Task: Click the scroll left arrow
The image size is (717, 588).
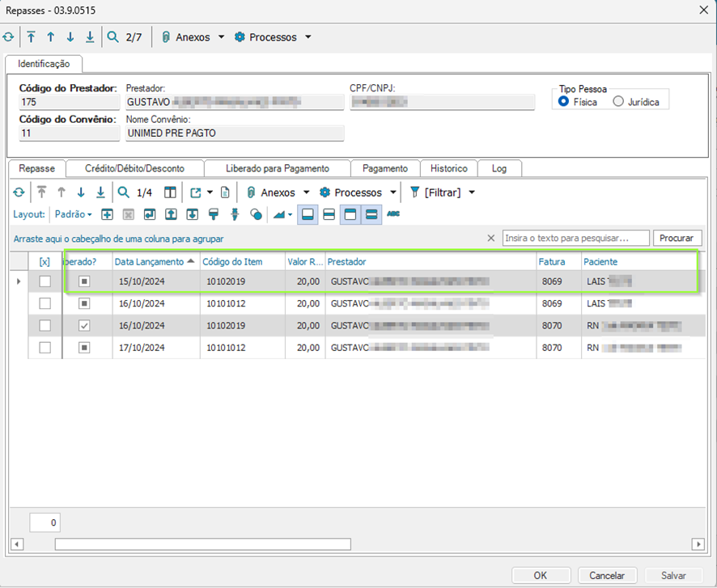Action: (17, 544)
